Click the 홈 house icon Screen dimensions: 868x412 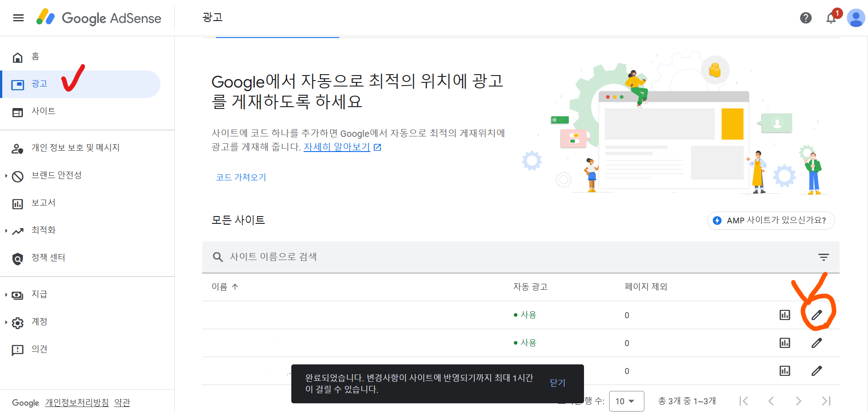[17, 57]
